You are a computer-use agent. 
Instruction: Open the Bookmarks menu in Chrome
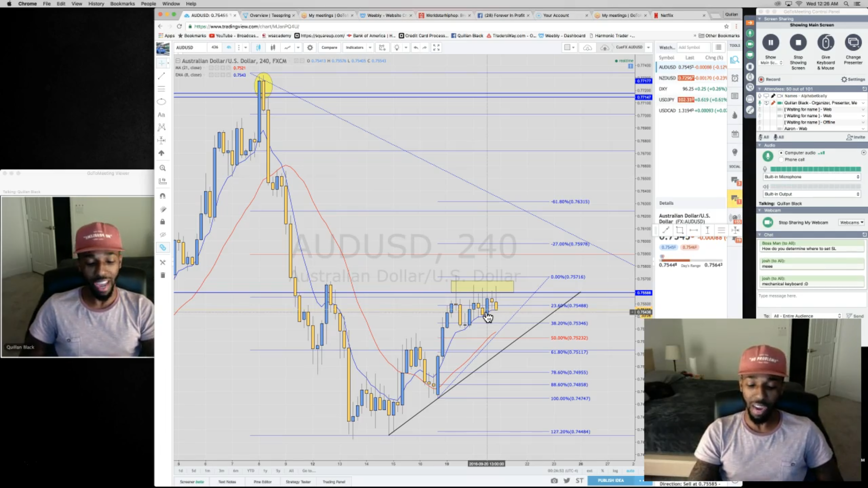point(122,4)
